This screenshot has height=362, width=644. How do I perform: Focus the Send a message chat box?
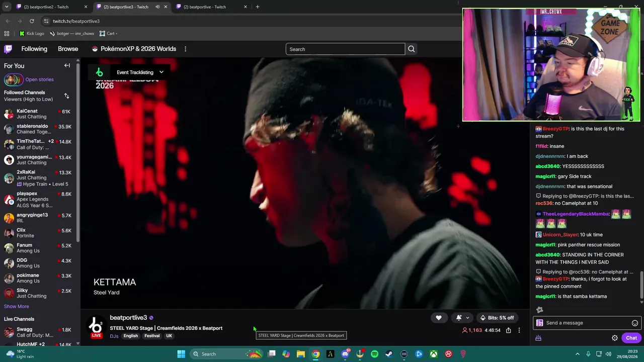pyautogui.click(x=586, y=323)
